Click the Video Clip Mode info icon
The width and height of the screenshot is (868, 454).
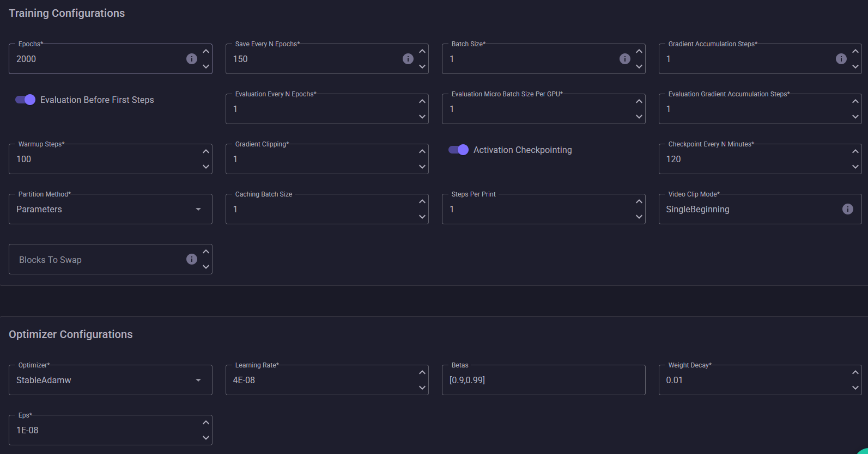point(848,209)
